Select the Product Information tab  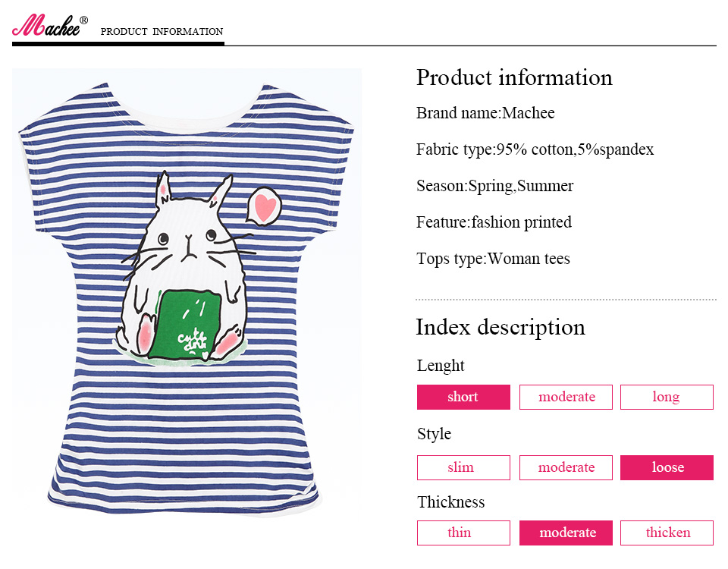[x=162, y=32]
